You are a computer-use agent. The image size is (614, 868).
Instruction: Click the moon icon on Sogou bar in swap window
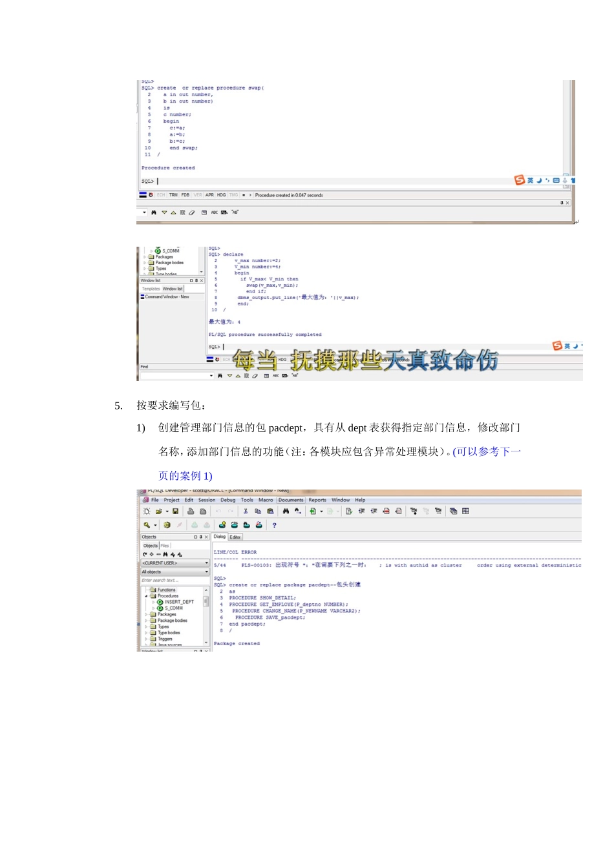click(x=540, y=181)
